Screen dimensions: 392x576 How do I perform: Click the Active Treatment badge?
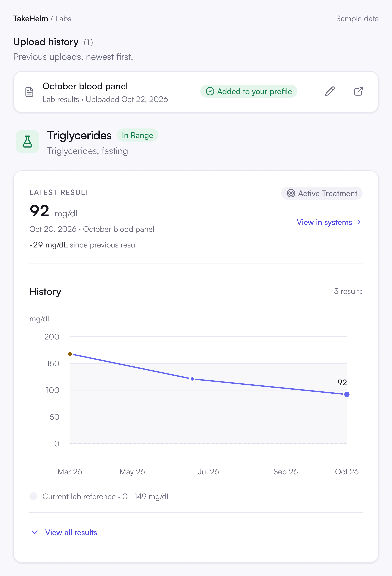click(322, 193)
